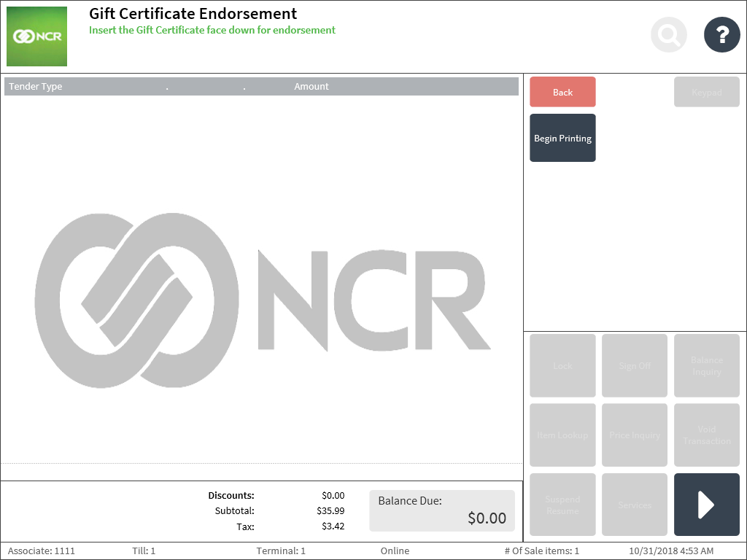This screenshot has height=560, width=747.
Task: Click the green endorsement instruction text
Action: click(212, 30)
